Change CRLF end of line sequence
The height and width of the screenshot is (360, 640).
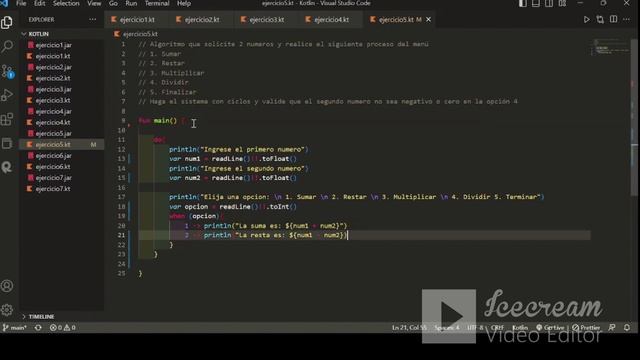tap(498, 327)
